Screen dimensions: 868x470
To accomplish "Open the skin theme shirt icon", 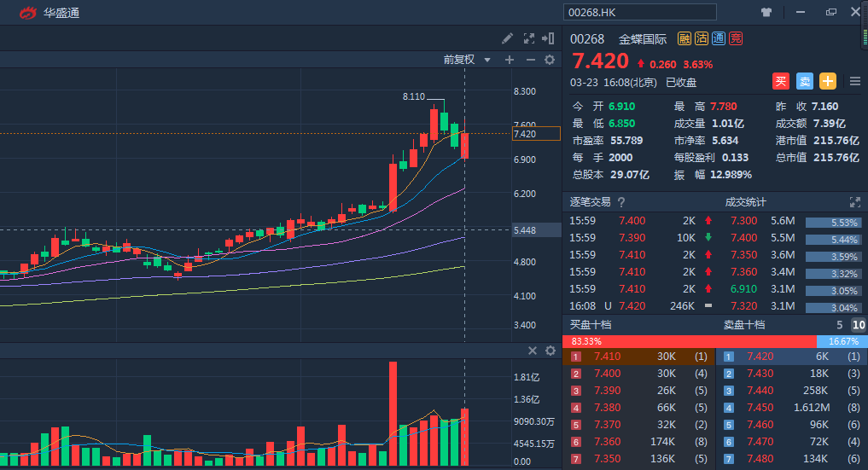I will pyautogui.click(x=766, y=12).
